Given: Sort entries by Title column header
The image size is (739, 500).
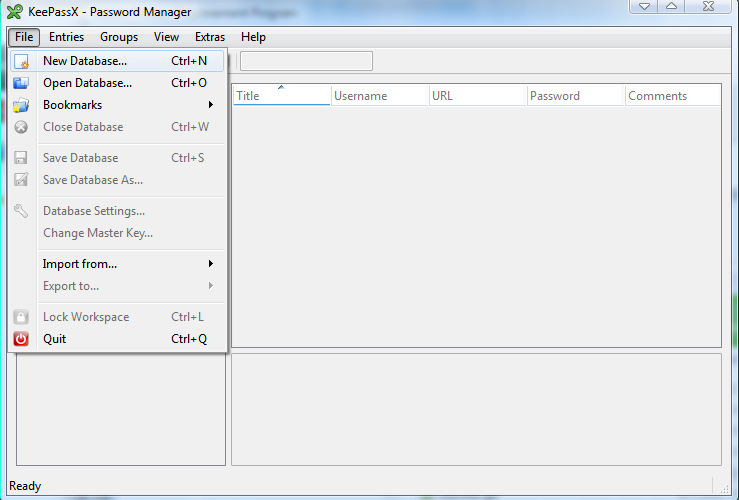Looking at the screenshot, I should (281, 95).
